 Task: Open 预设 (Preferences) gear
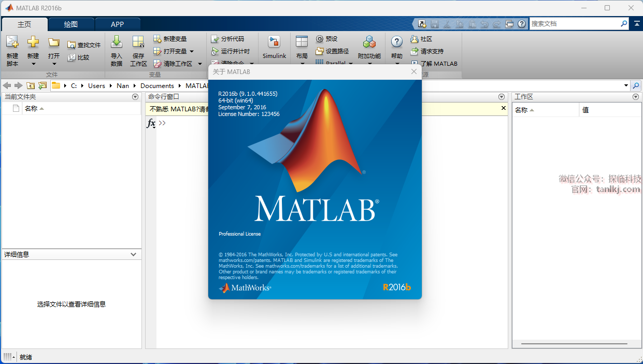pyautogui.click(x=326, y=39)
